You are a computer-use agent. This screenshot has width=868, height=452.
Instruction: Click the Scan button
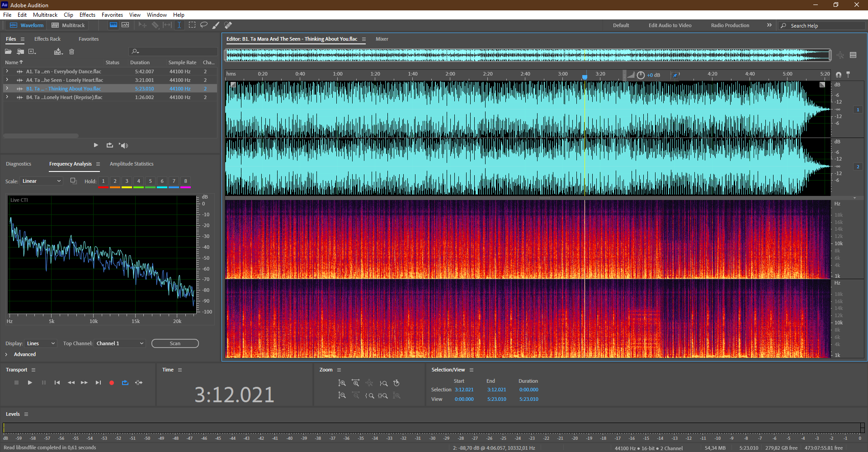pos(175,343)
